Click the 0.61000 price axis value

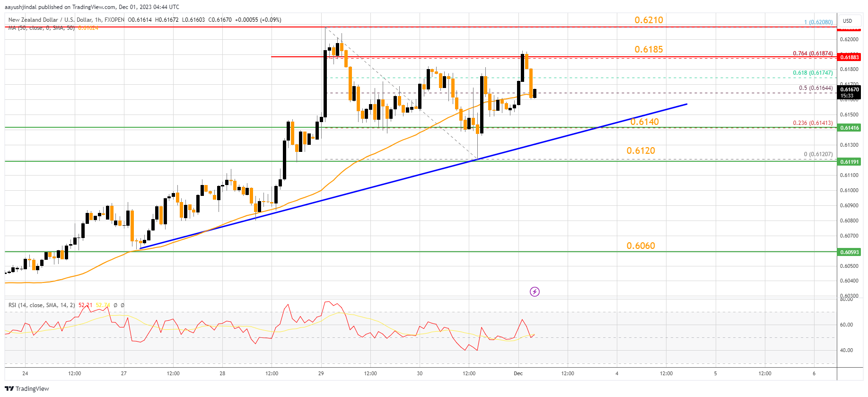tap(849, 190)
